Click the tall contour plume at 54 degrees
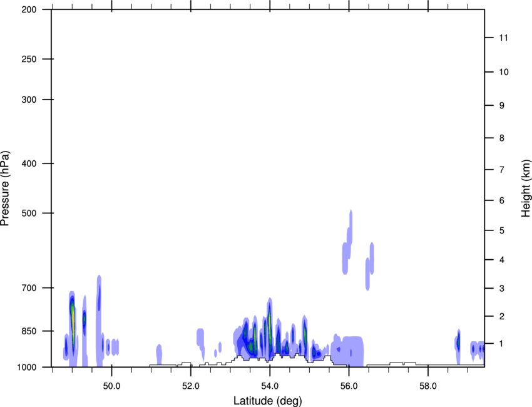The width and height of the screenshot is (532, 407). point(270,329)
